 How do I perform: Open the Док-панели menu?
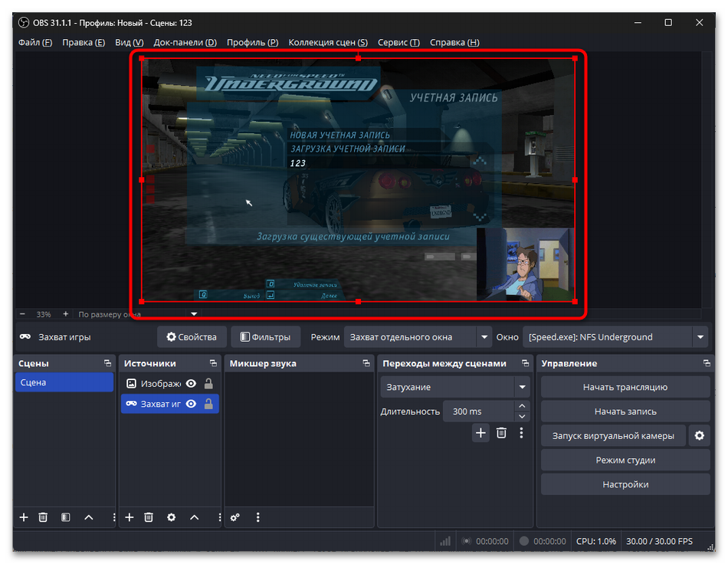pos(185,42)
